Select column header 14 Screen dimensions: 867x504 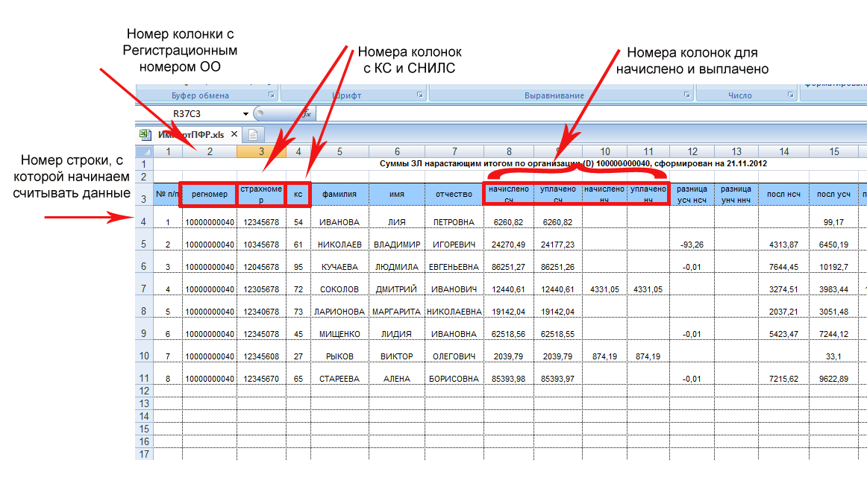784,151
